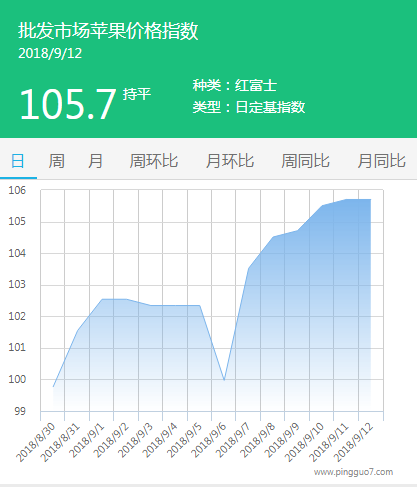Screen dimensions: 417x487
Task: Click the x-axis label 2018/9/8
Action: (x=258, y=440)
